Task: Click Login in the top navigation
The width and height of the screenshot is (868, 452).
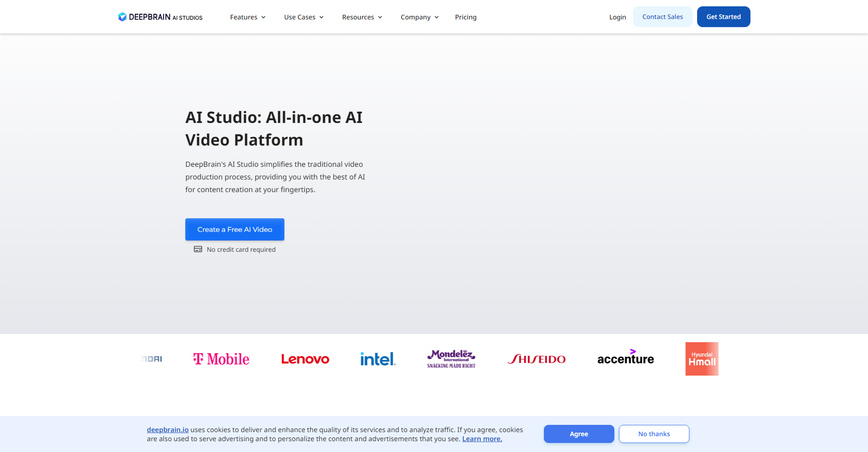Action: 618,17
